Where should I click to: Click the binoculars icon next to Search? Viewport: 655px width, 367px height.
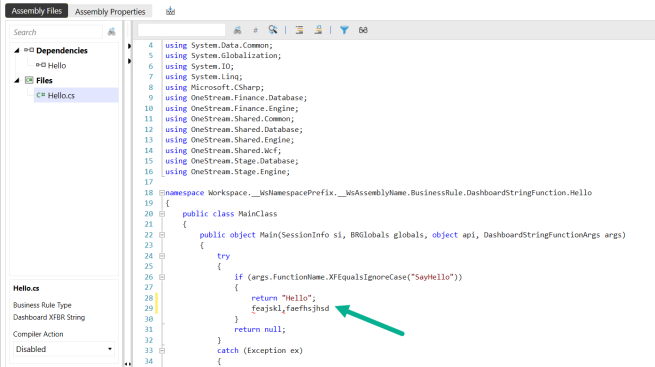111,32
